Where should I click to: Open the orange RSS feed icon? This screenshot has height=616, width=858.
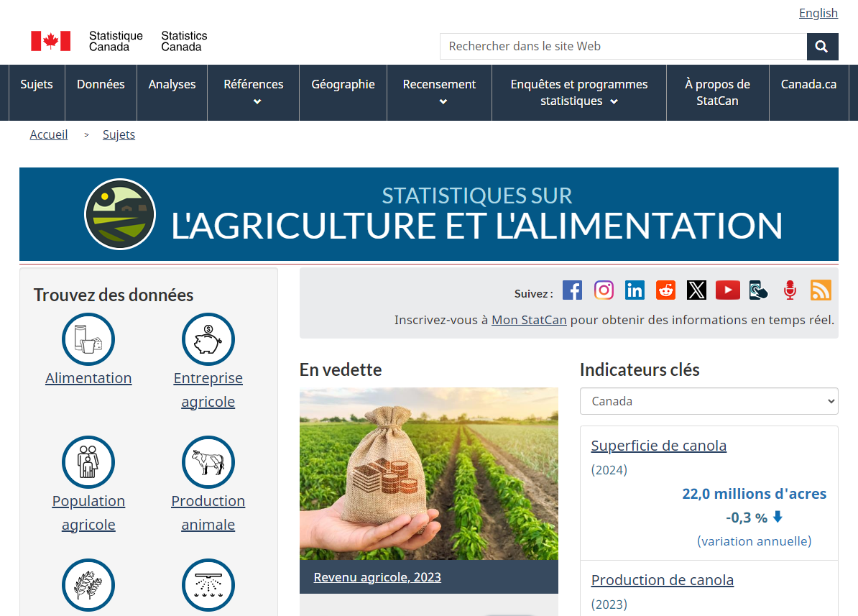(821, 290)
